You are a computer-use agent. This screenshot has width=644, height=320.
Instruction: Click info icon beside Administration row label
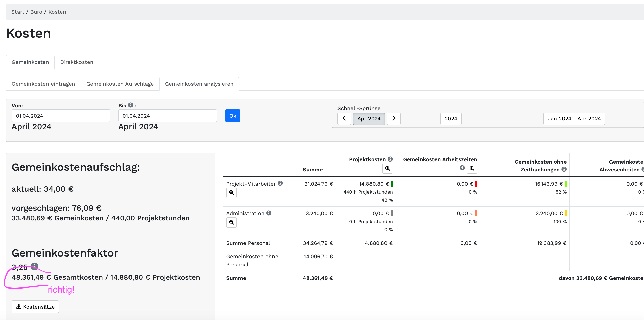click(269, 213)
